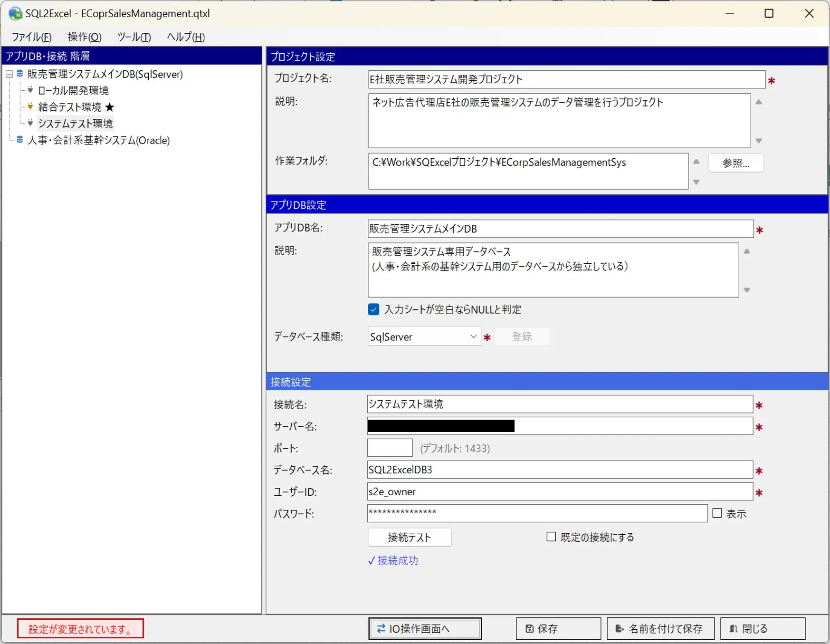
Task: Click the floppy disk icon on 保存 button
Action: [530, 629]
